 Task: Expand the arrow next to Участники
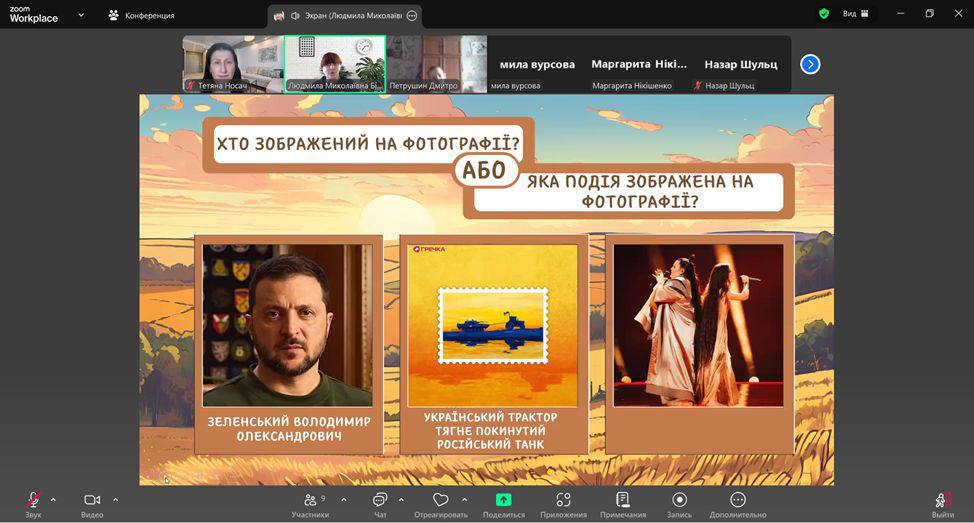click(344, 499)
